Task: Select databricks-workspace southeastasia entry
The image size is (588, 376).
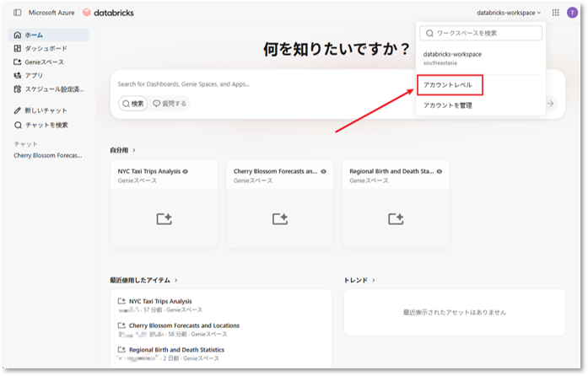Action: pos(481,58)
